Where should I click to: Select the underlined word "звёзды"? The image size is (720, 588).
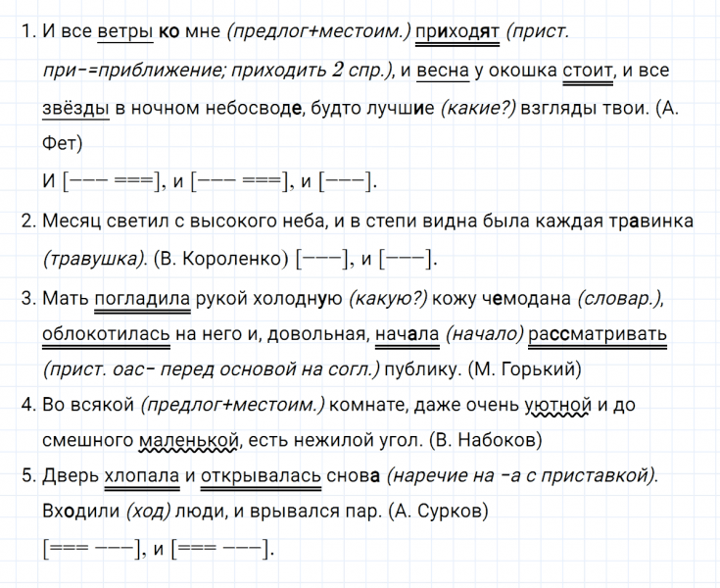(75, 108)
